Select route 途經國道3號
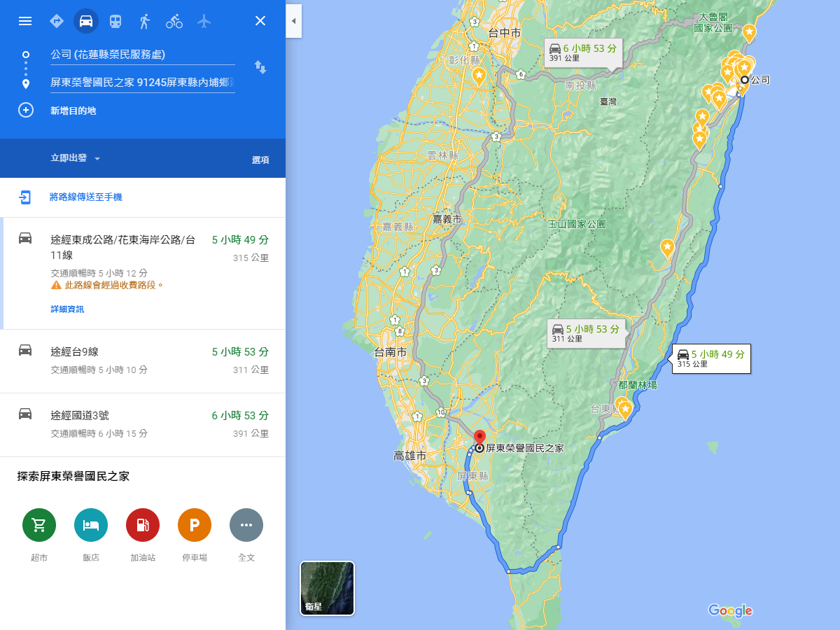Viewport: 840px width, 630px height. (x=143, y=425)
